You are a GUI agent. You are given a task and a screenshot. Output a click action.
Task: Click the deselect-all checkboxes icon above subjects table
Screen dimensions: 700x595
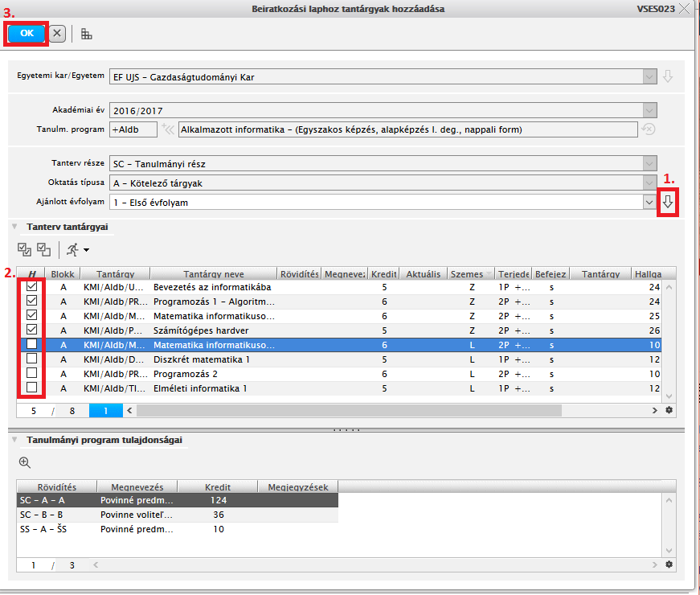[44, 249]
